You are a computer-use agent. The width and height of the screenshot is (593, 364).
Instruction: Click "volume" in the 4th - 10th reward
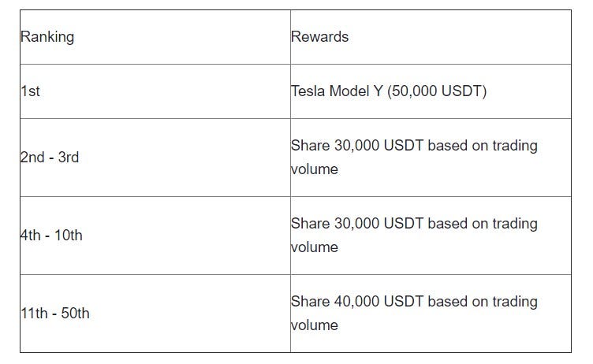(315, 247)
